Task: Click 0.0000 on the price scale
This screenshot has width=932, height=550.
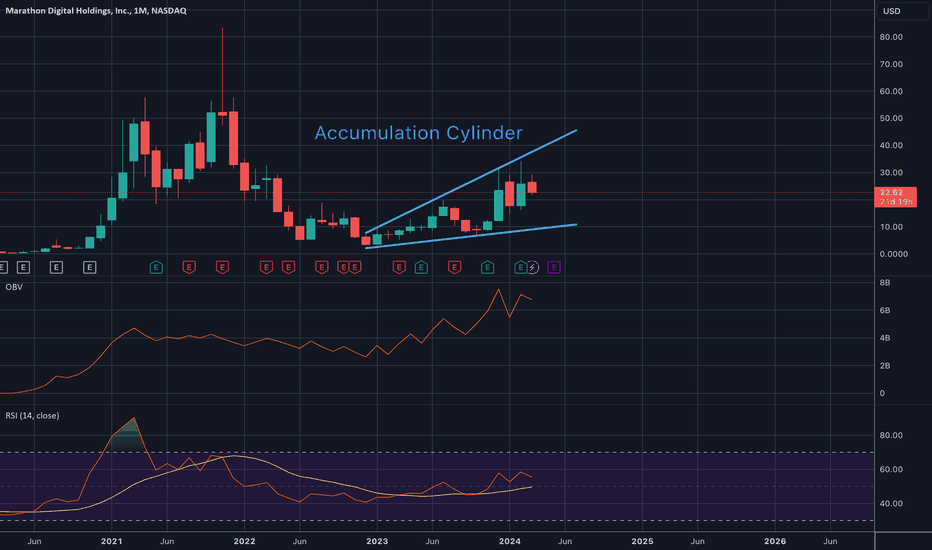Action: (893, 254)
